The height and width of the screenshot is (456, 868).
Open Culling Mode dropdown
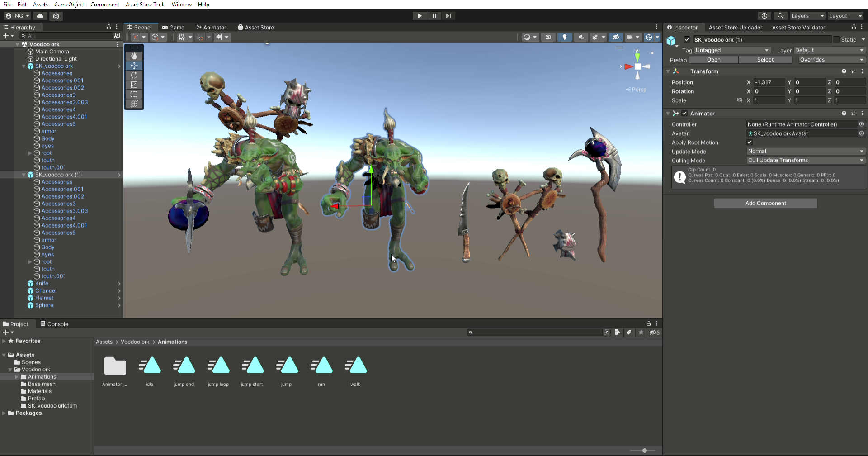[806, 161]
